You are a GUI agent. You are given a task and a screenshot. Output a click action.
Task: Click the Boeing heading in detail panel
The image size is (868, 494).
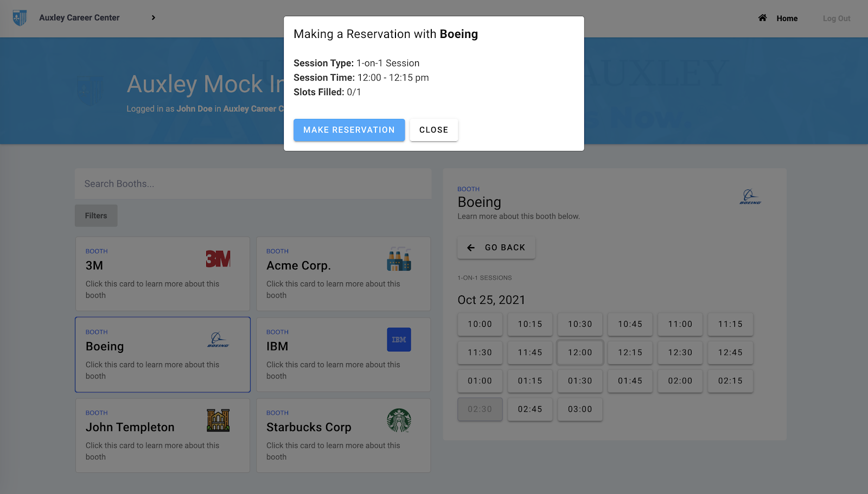[x=480, y=202]
